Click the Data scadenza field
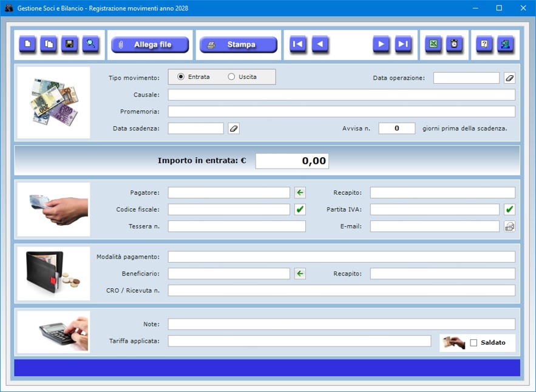Screen dimensions: 536x392 tap(196, 129)
